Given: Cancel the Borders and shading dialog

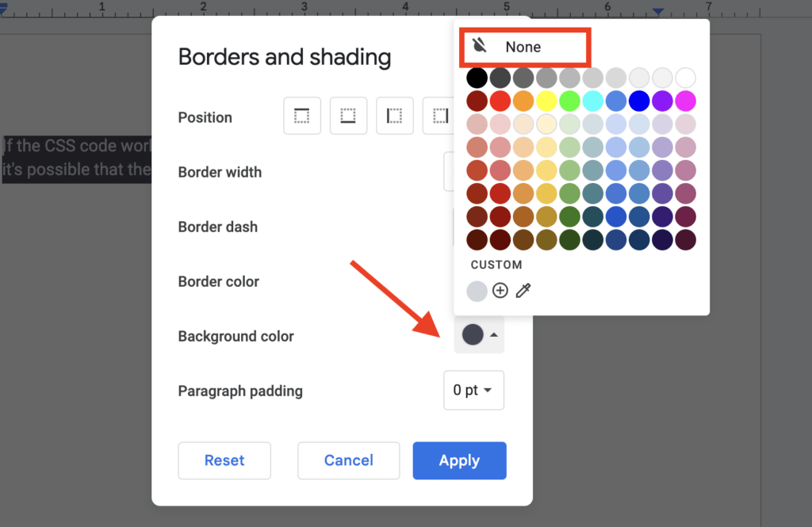Looking at the screenshot, I should pos(348,460).
